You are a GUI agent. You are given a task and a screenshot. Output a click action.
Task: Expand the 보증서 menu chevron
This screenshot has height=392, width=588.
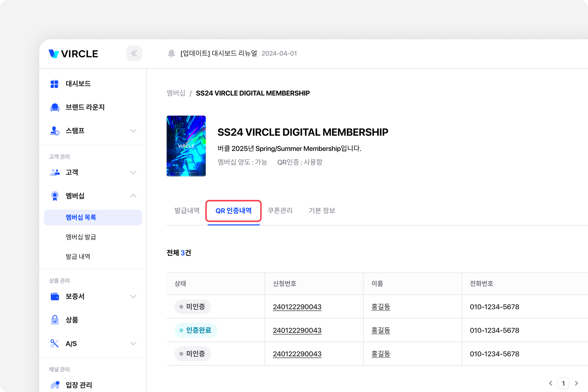(133, 296)
